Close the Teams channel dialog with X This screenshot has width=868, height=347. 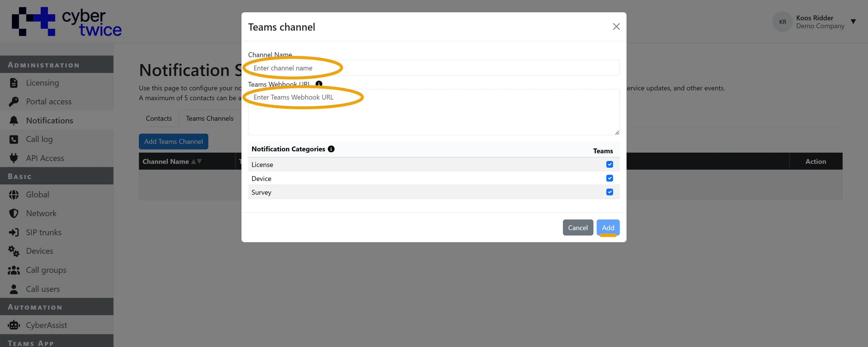point(616,27)
